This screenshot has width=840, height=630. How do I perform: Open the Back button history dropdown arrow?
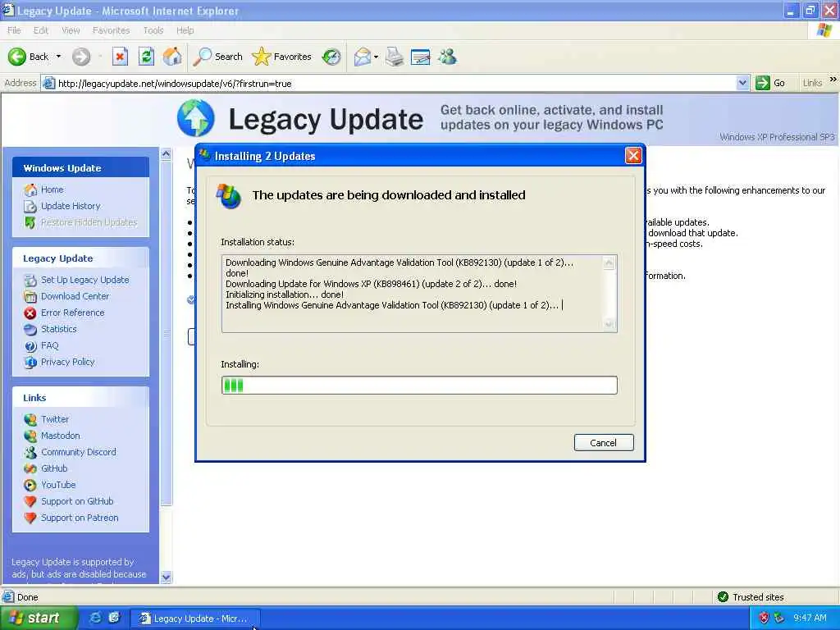[58, 57]
